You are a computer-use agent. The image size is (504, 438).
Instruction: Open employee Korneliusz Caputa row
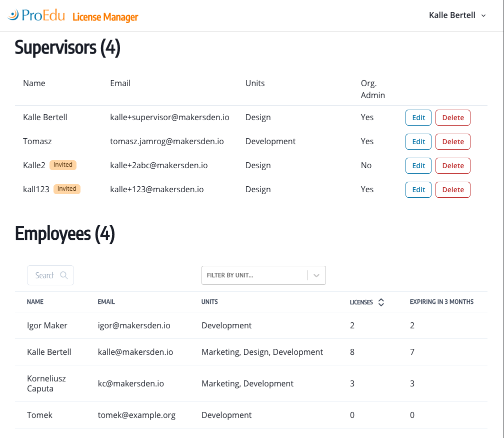pyautogui.click(x=46, y=383)
